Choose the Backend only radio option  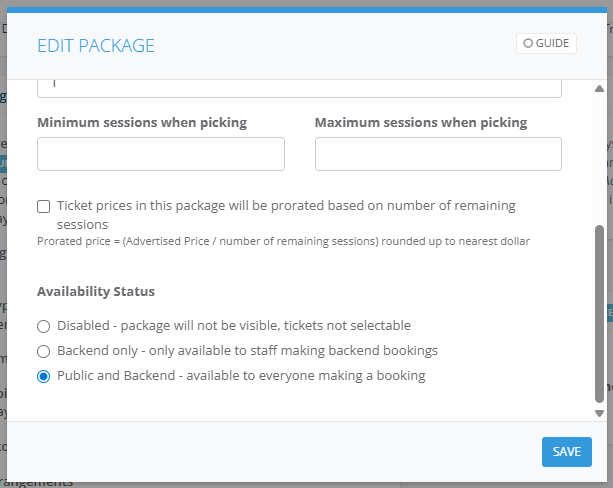(x=43, y=351)
